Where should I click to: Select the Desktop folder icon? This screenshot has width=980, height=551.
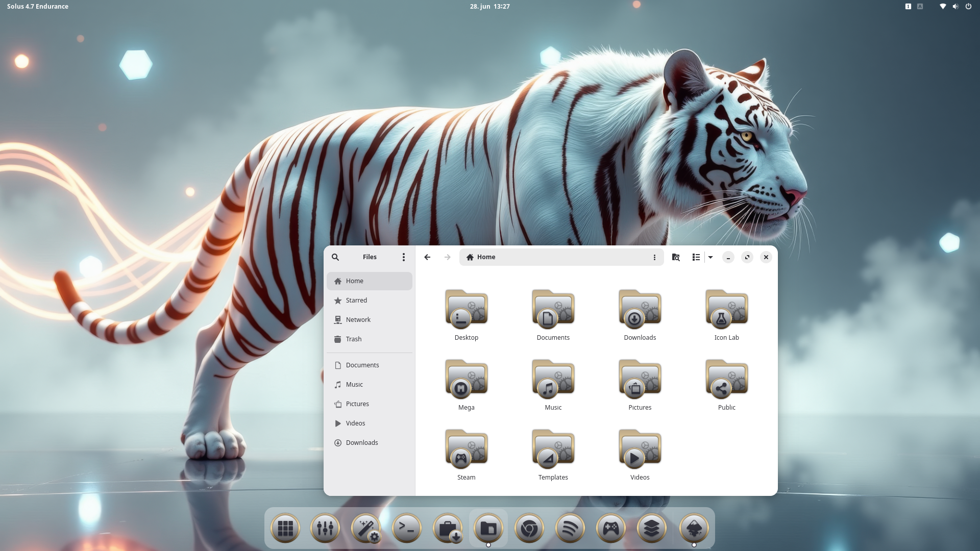tap(467, 309)
